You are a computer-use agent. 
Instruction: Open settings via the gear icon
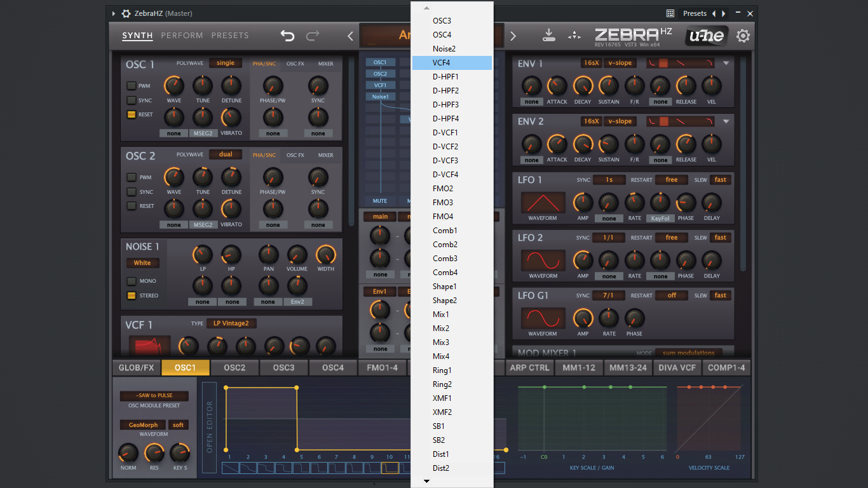point(743,36)
